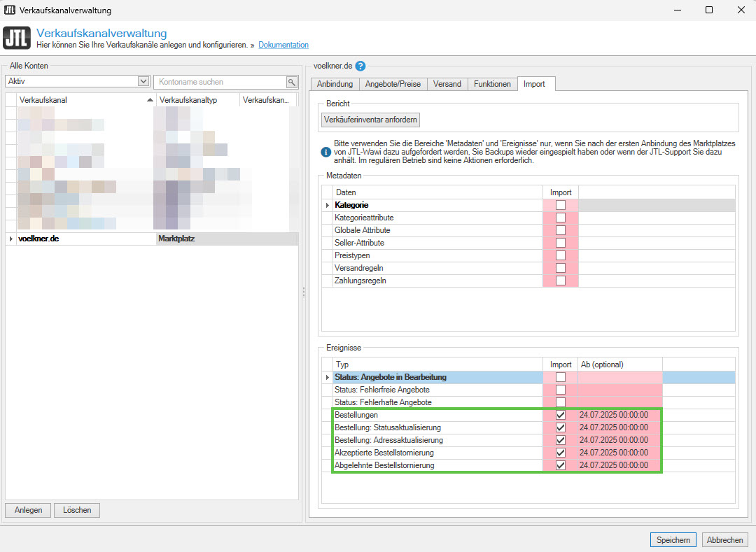Click the search magnifier icon in Kontoname field

pos(291,82)
